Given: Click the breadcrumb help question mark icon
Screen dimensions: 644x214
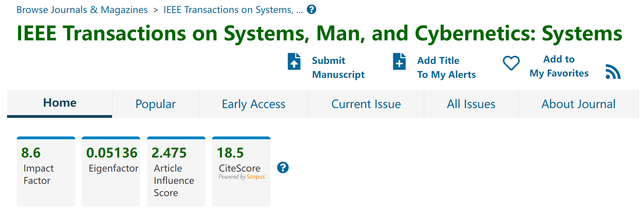Looking at the screenshot, I should coord(311,9).
